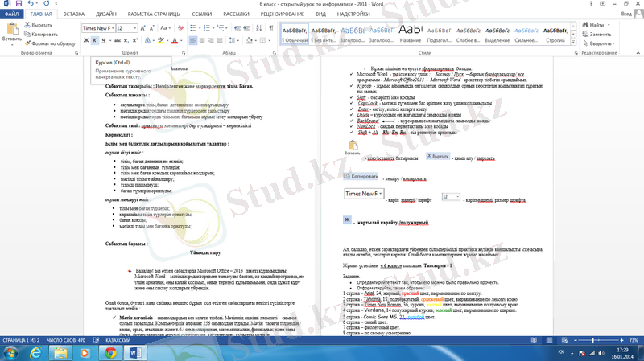
Task: Click the Save icon in quick access toolbar
Action: pos(19,4)
